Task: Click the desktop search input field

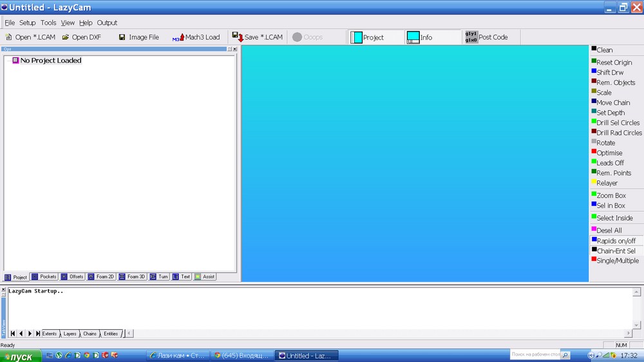Action: 536,355
